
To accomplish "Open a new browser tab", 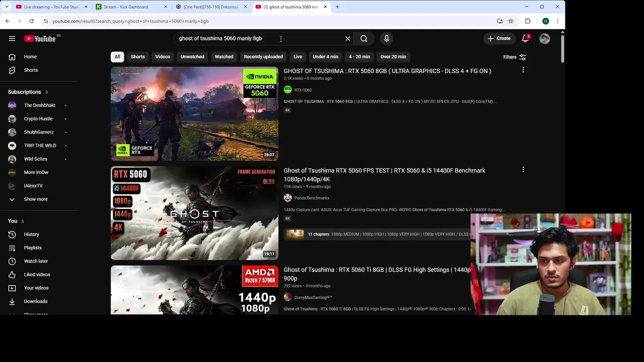I will tap(337, 7).
